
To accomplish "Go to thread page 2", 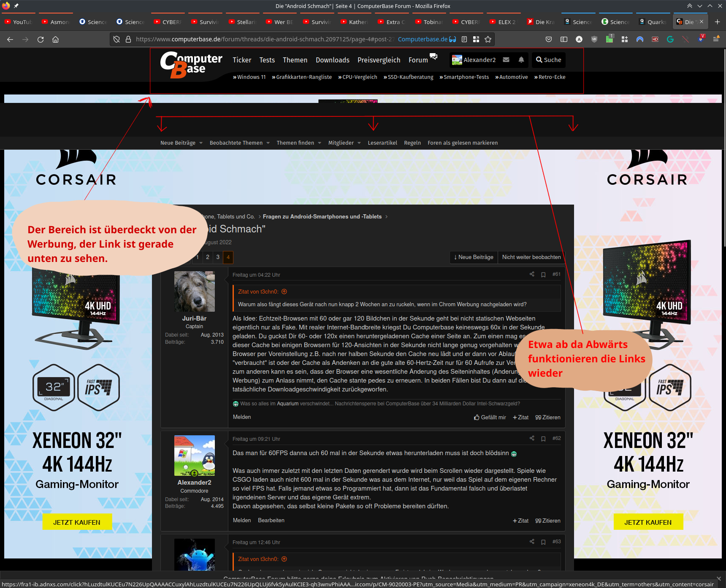I will pyautogui.click(x=208, y=257).
